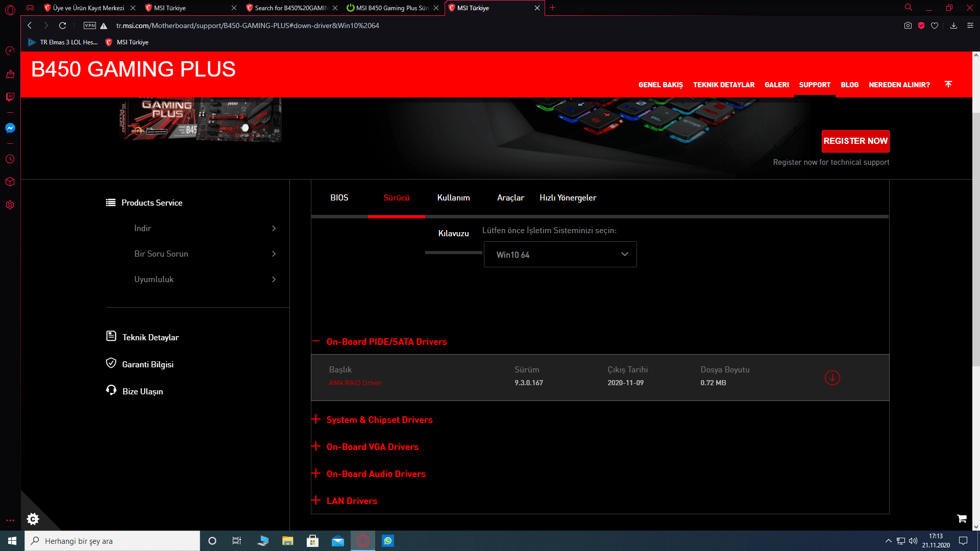980x551 pixels.
Task: Open the Win10 64 operating system dropdown
Action: [x=560, y=255]
